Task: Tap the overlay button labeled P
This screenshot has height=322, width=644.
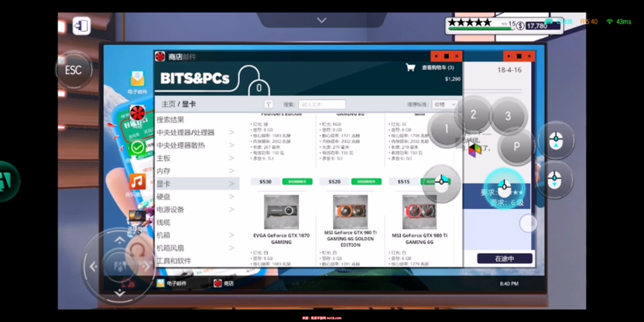Action: (x=516, y=146)
